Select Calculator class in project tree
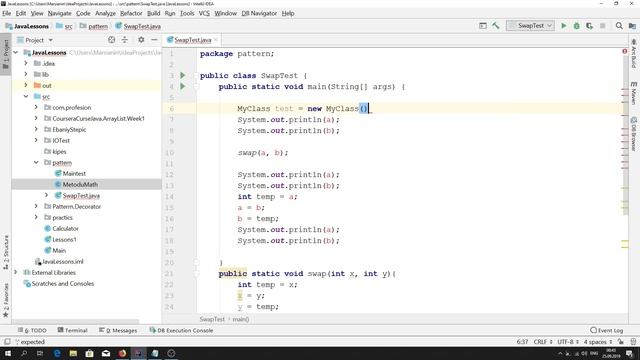Viewport: 640px width, 360px height. [65, 229]
